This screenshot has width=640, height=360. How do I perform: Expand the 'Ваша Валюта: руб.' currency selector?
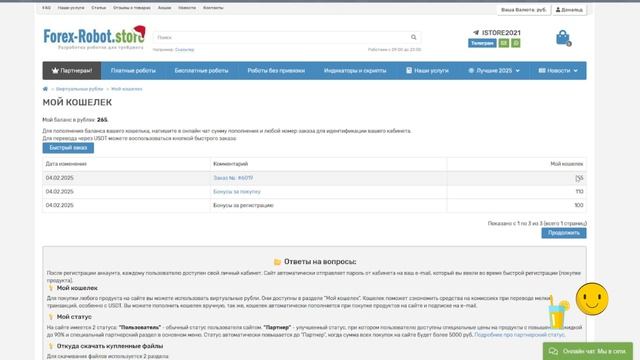(x=524, y=9)
